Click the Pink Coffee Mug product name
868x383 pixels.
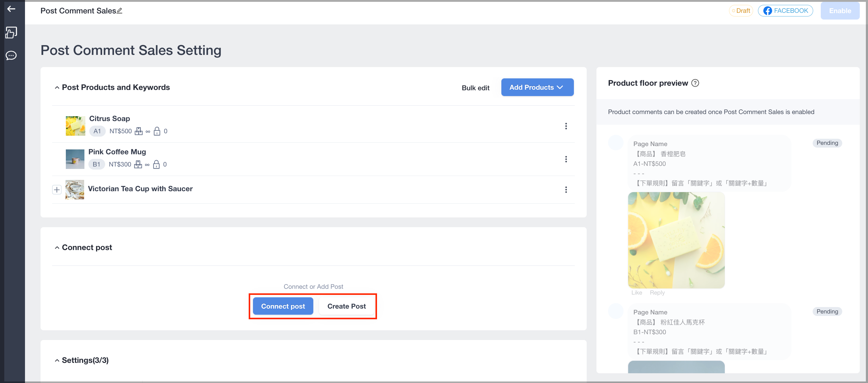[117, 152]
